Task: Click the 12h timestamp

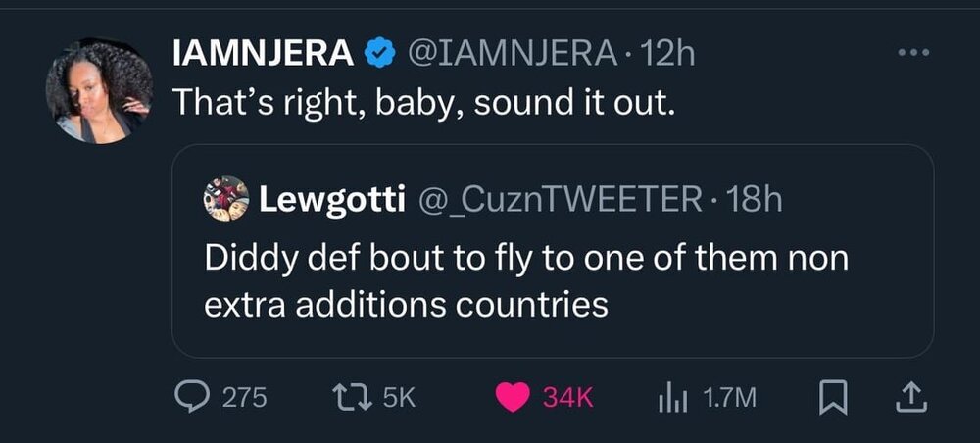Action: click(666, 54)
